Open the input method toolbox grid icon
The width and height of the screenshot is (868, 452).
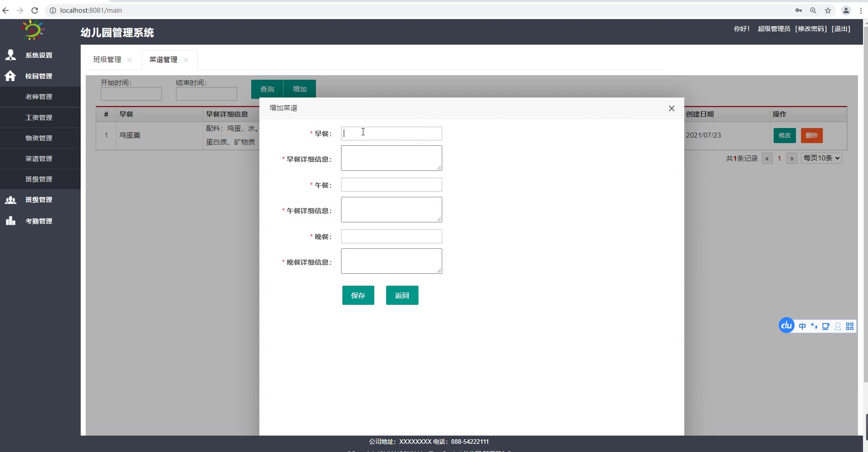(850, 326)
